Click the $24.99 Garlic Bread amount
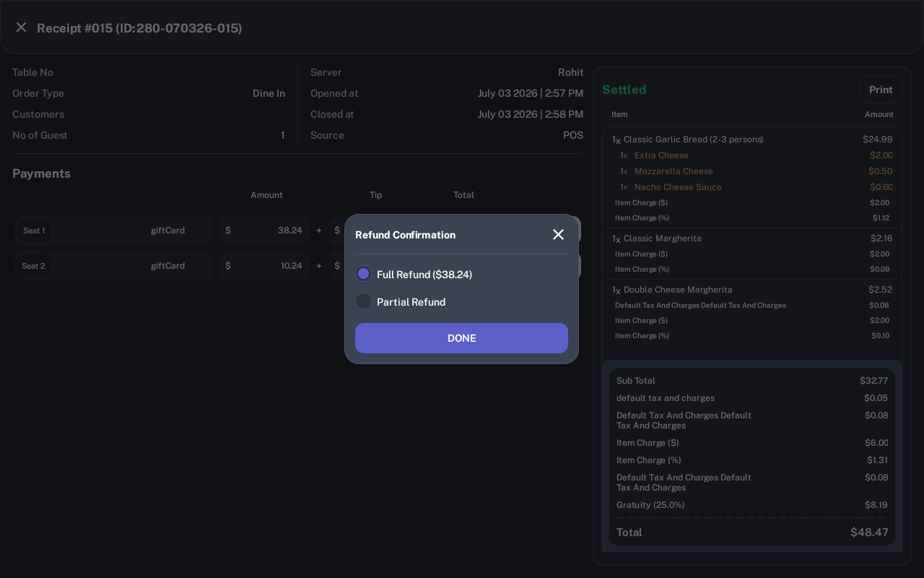The width and height of the screenshot is (924, 578). click(x=877, y=139)
